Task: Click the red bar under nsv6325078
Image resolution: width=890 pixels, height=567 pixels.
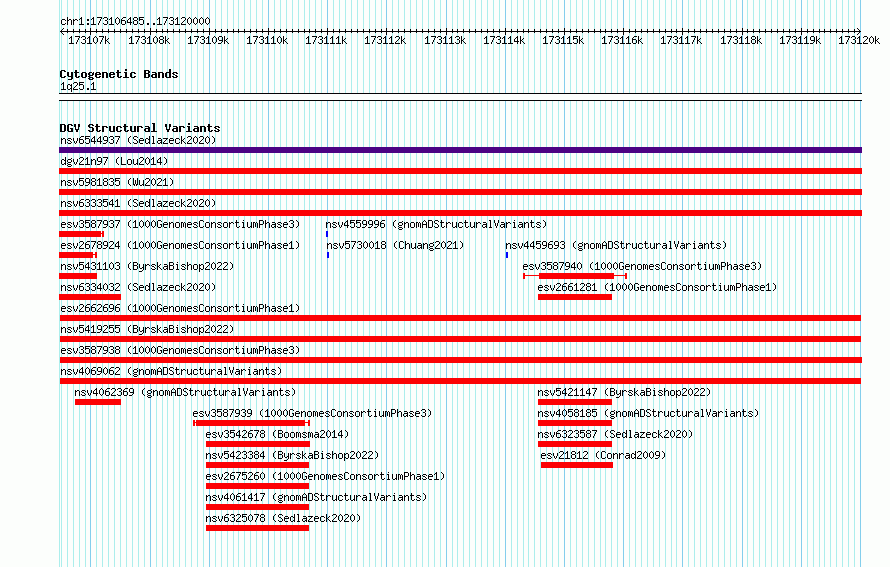Action: pos(257,528)
